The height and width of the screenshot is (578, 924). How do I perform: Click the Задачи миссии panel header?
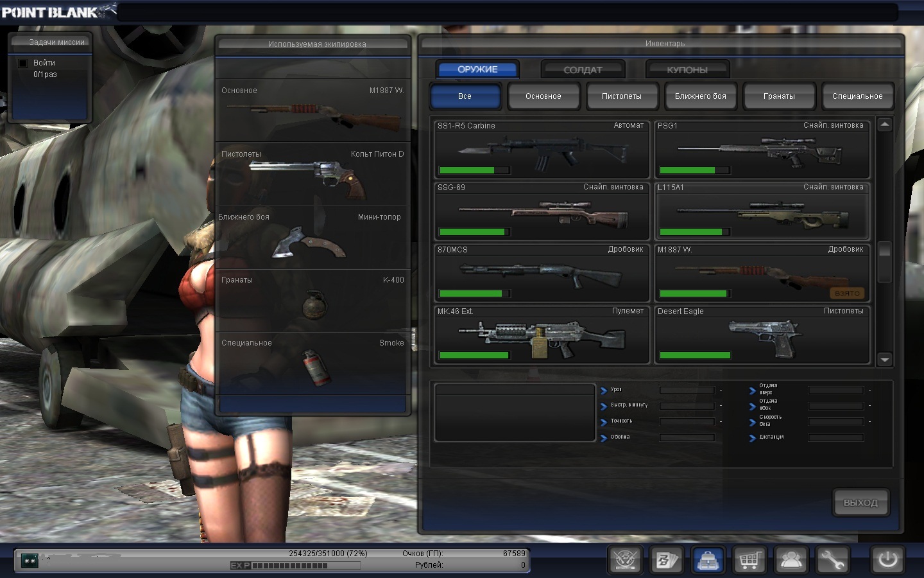(x=56, y=42)
